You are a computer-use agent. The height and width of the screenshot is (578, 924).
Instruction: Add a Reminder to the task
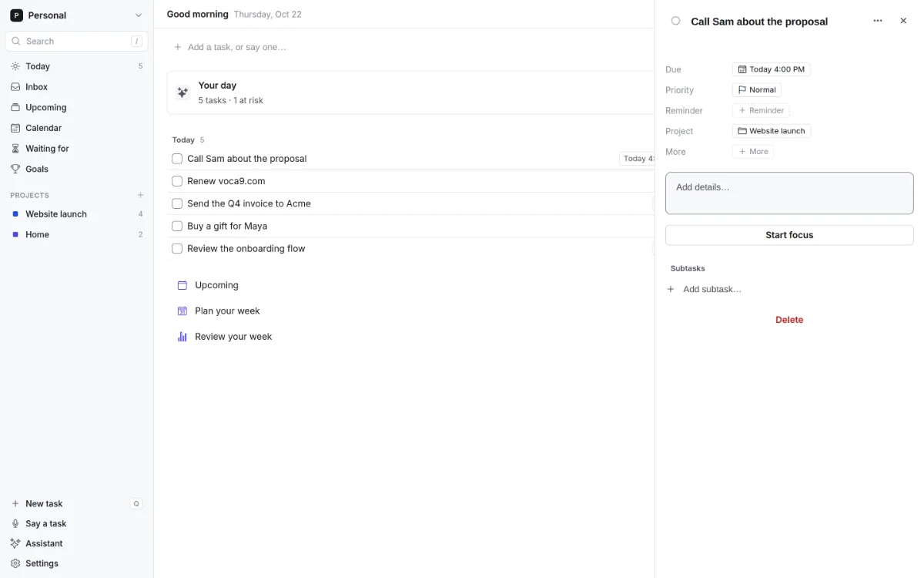click(761, 110)
